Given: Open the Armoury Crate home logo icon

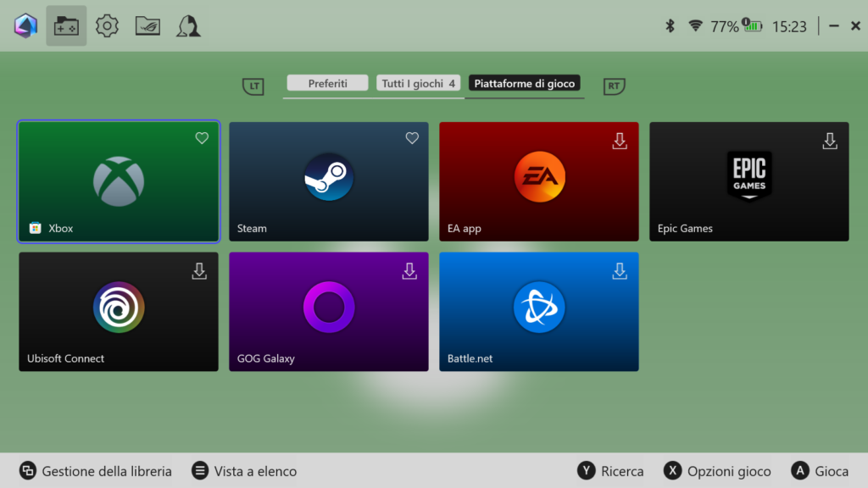Looking at the screenshot, I should pos(25,26).
